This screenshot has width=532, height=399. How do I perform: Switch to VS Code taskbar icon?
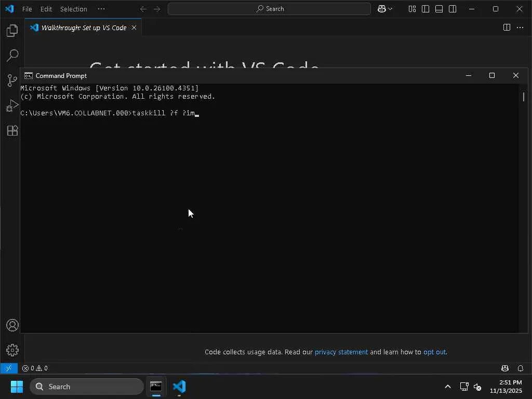[179, 387]
